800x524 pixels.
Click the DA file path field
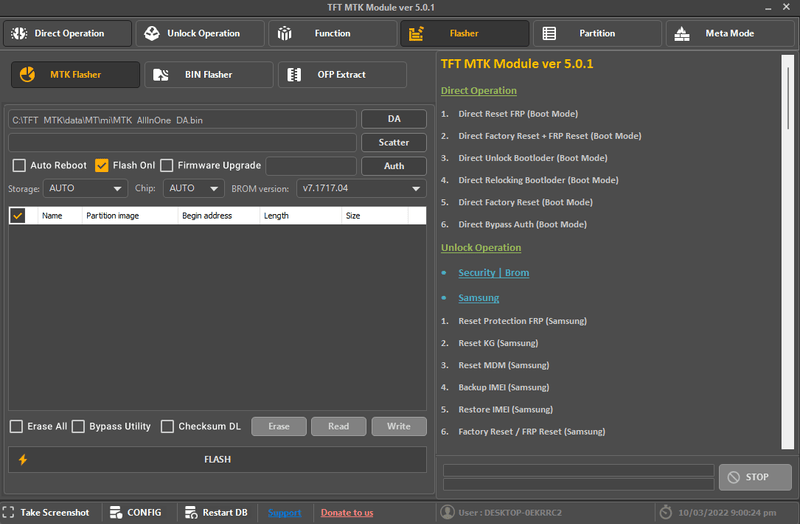click(x=182, y=120)
